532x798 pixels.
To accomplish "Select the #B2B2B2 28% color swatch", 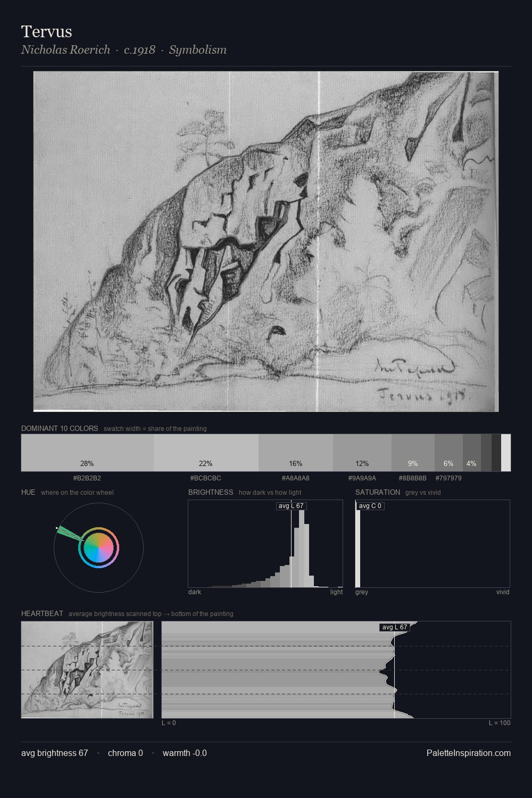I will [x=87, y=453].
